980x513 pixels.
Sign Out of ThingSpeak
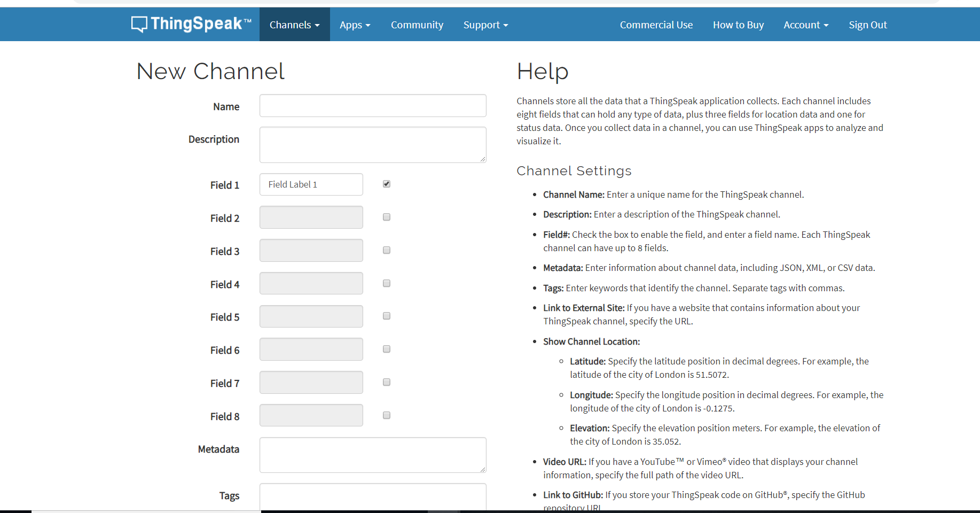point(868,25)
